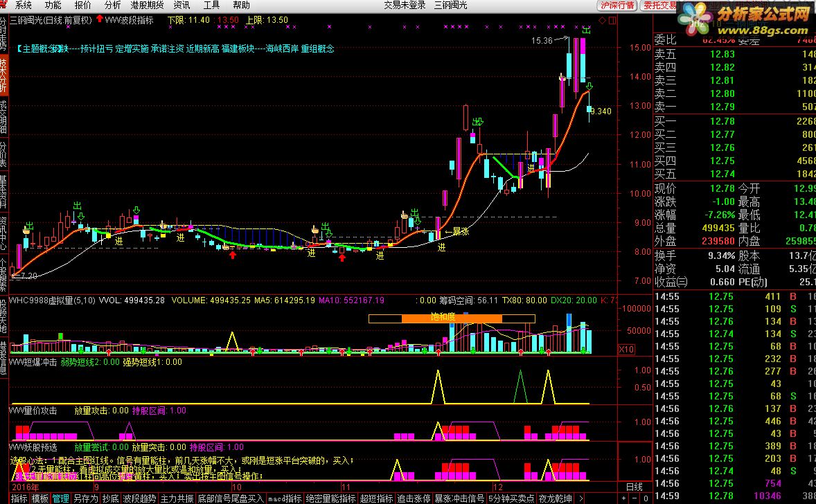This screenshot has height=504, width=816.
Task: Select the macd指标 tab
Action: tap(285, 498)
